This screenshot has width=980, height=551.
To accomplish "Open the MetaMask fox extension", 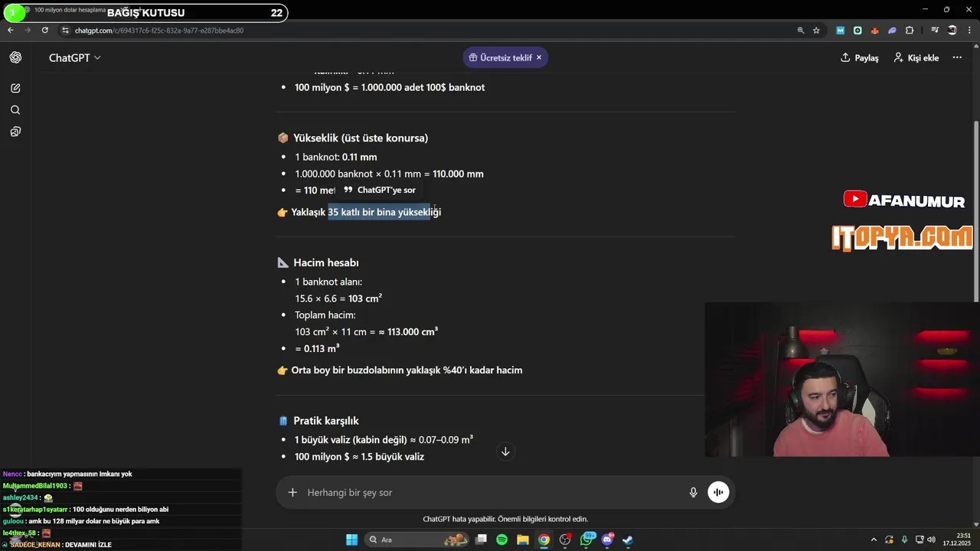I will (874, 31).
